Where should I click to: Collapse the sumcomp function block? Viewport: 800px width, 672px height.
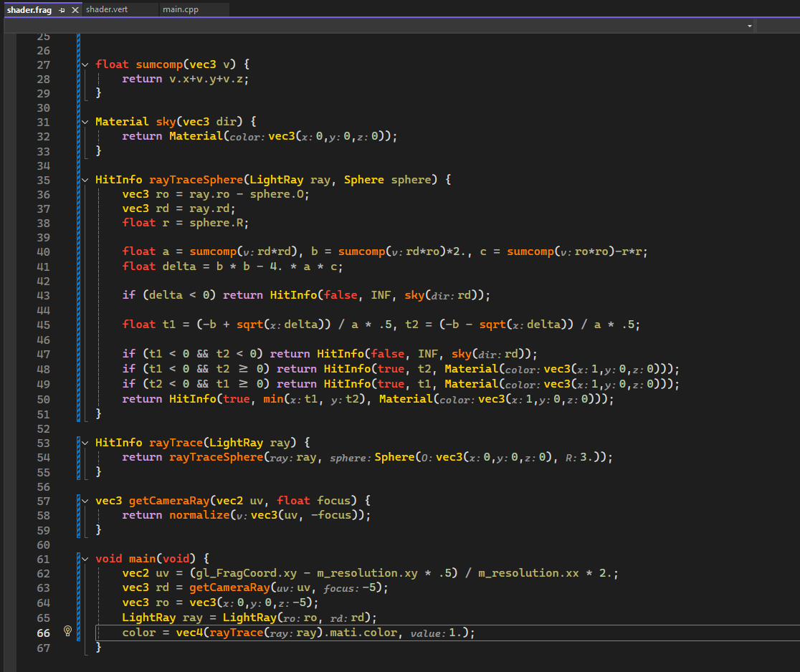coord(85,64)
